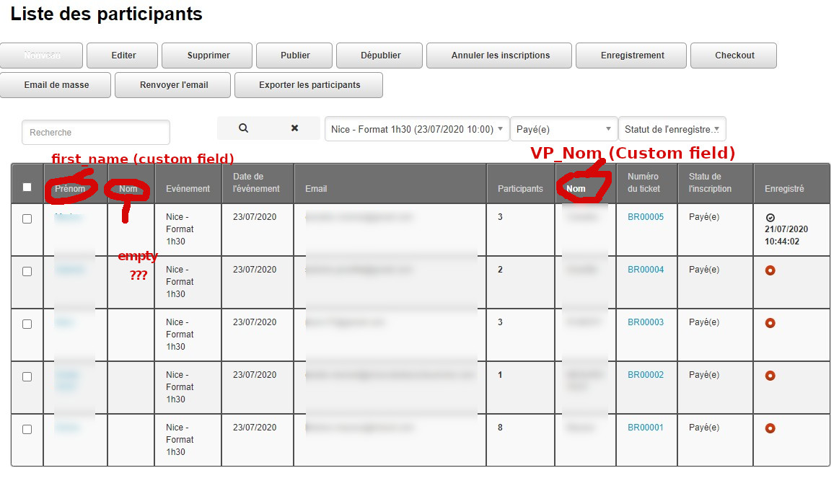Open the event filter dropdown Nice - Format 1h30

pyautogui.click(x=416, y=129)
